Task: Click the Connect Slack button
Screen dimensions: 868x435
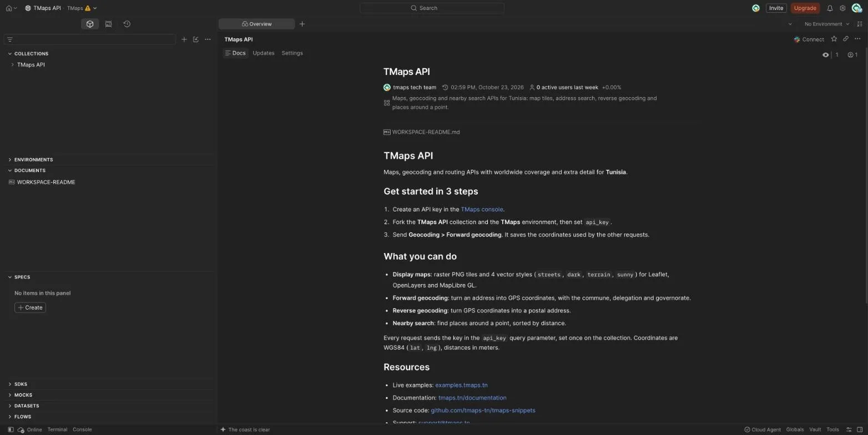Action: (809, 39)
